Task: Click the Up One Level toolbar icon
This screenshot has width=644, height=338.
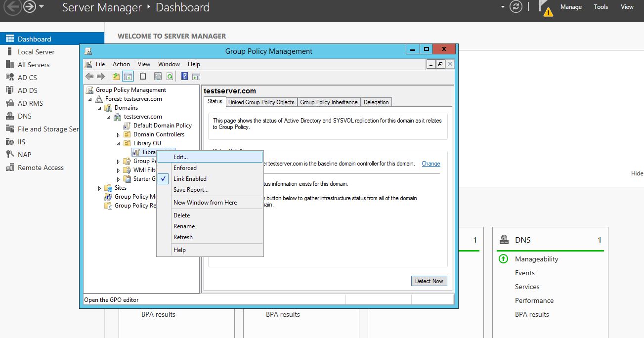Action: 116,76
